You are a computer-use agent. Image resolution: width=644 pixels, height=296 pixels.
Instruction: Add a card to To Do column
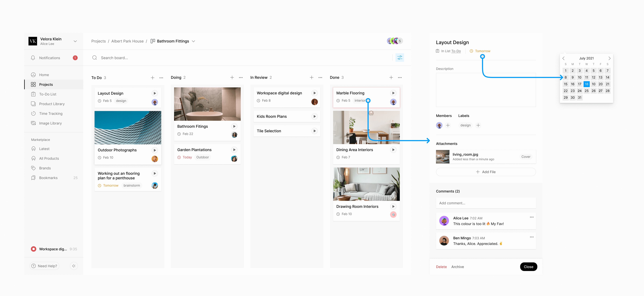click(152, 78)
